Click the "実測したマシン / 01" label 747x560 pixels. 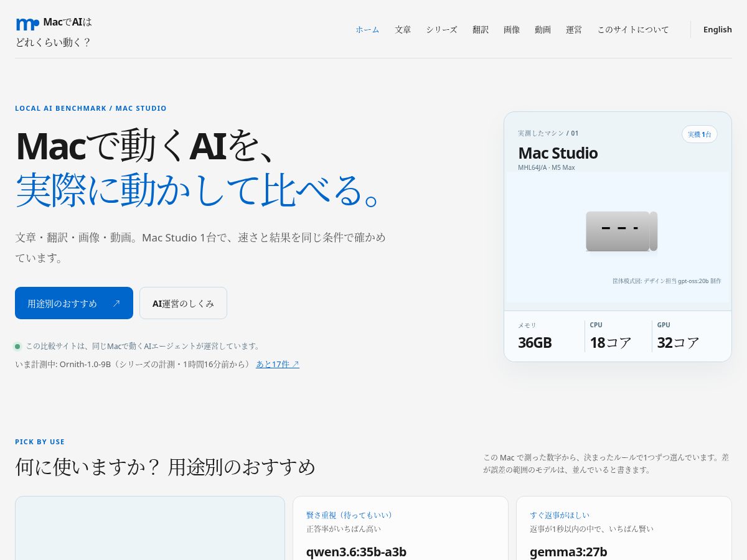(x=548, y=133)
